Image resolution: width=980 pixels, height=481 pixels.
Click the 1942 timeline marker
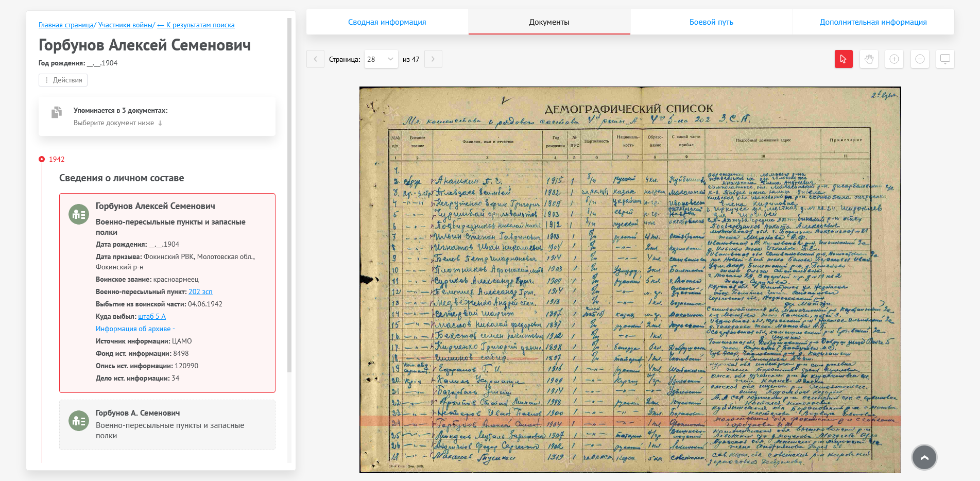click(42, 160)
